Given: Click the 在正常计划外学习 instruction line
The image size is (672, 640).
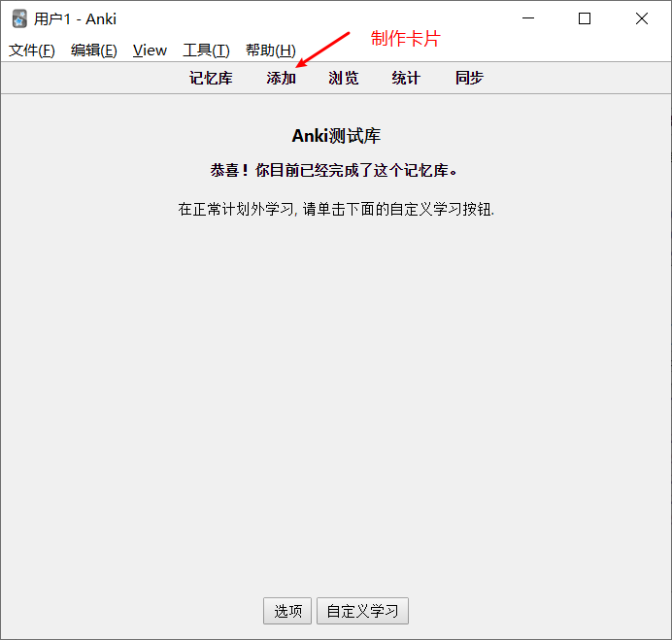Looking at the screenshot, I should [336, 209].
